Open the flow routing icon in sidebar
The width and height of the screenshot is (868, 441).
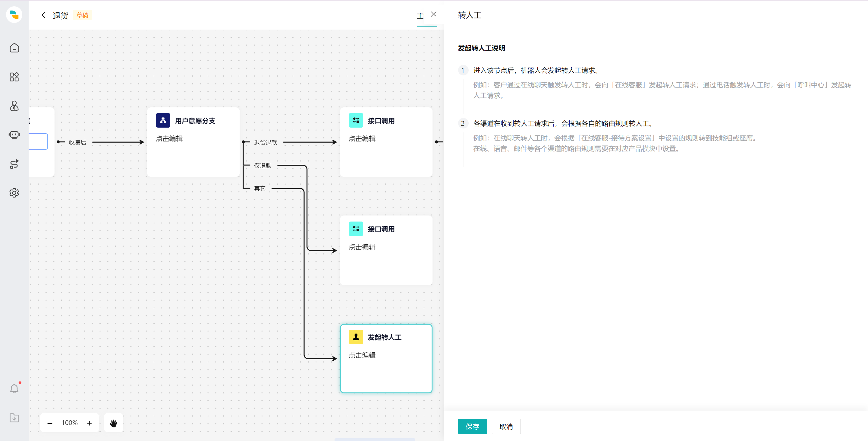click(14, 164)
